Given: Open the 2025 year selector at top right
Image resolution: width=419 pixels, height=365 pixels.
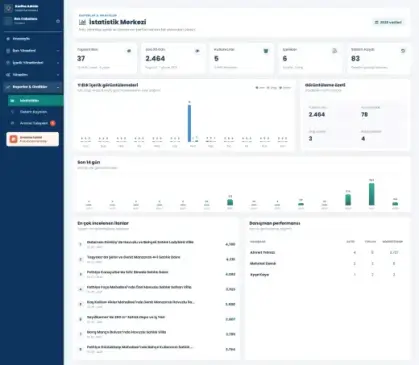Looking at the screenshot, I should (388, 22).
